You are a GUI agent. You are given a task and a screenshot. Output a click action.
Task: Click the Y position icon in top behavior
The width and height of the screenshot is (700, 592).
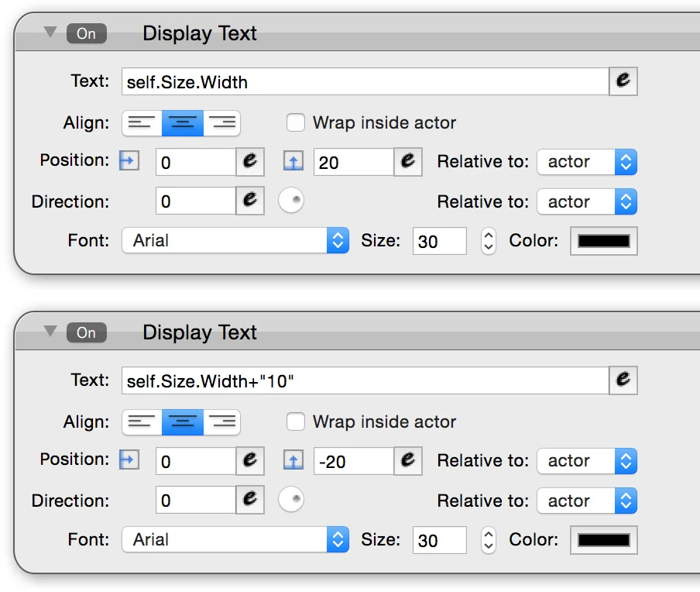293,161
